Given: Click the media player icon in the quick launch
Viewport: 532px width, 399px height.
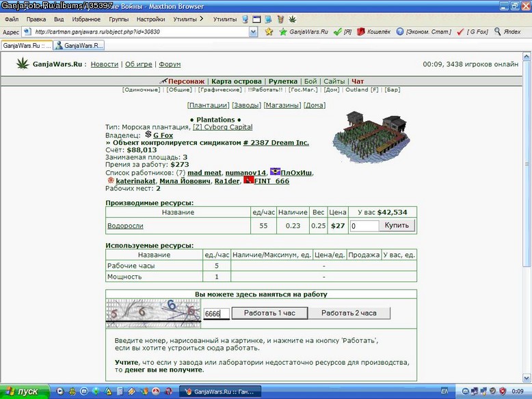Looking at the screenshot, I should pyautogui.click(x=60, y=391).
